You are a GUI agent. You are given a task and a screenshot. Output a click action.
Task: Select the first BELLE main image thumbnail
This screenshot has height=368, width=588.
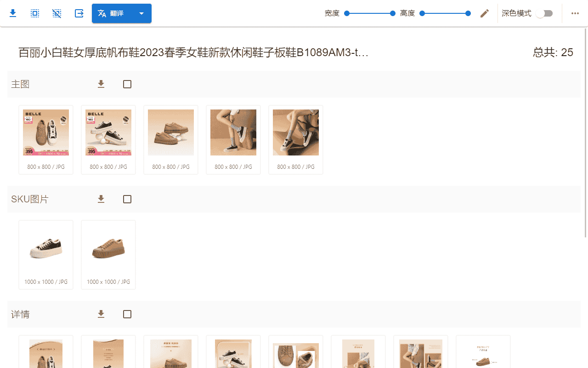click(46, 132)
